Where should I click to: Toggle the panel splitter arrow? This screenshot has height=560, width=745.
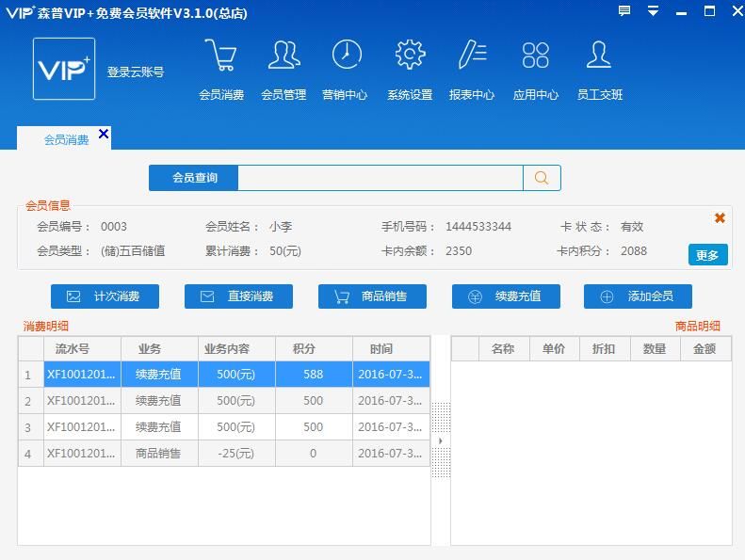tap(440, 440)
